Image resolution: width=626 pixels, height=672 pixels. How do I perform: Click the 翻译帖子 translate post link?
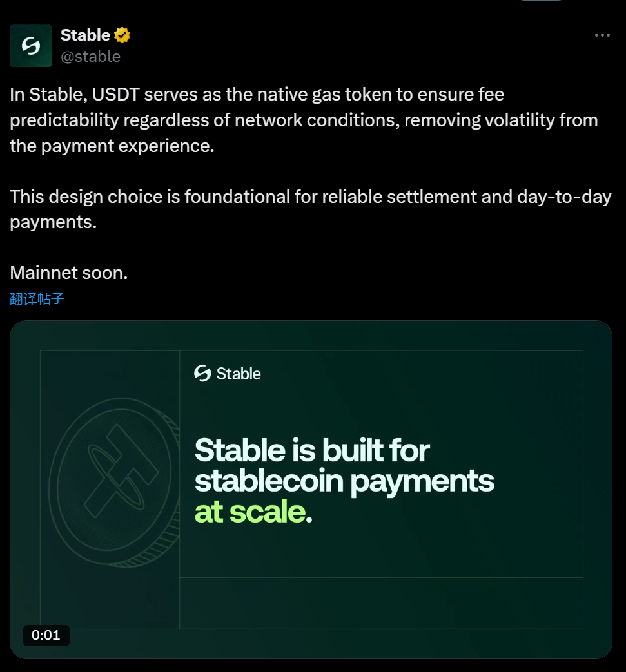pyautogui.click(x=37, y=299)
